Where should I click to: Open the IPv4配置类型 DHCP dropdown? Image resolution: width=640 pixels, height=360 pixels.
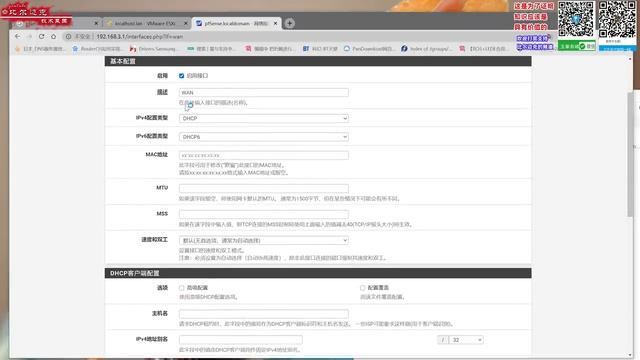tap(264, 118)
